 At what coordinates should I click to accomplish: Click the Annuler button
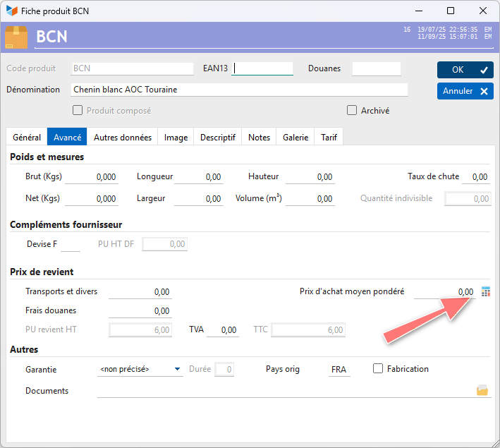pyautogui.click(x=465, y=91)
